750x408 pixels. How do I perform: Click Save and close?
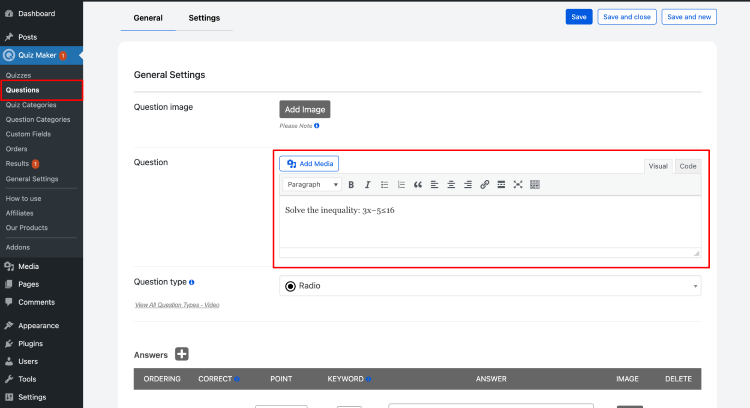coord(627,17)
